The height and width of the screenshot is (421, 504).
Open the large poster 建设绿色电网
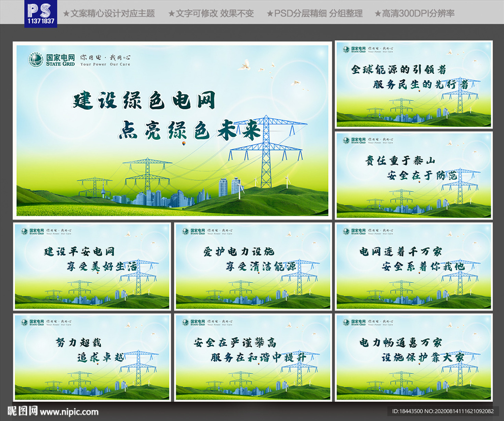click(172, 130)
